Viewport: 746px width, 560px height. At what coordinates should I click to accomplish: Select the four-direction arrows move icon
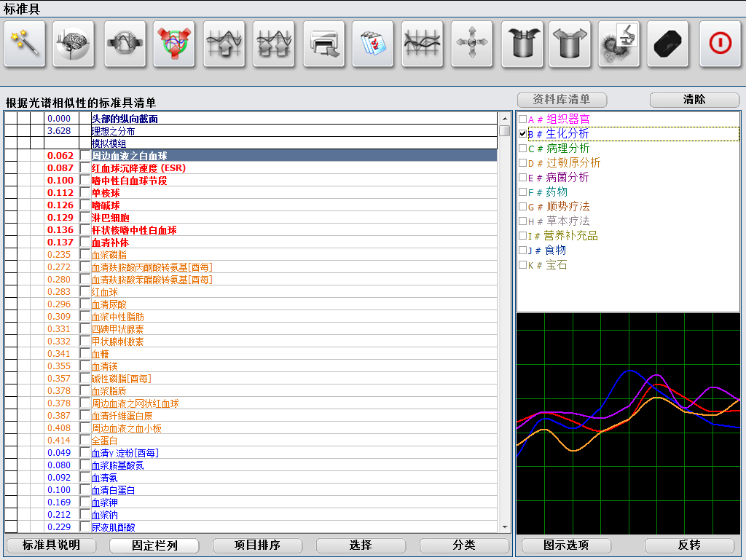(472, 43)
